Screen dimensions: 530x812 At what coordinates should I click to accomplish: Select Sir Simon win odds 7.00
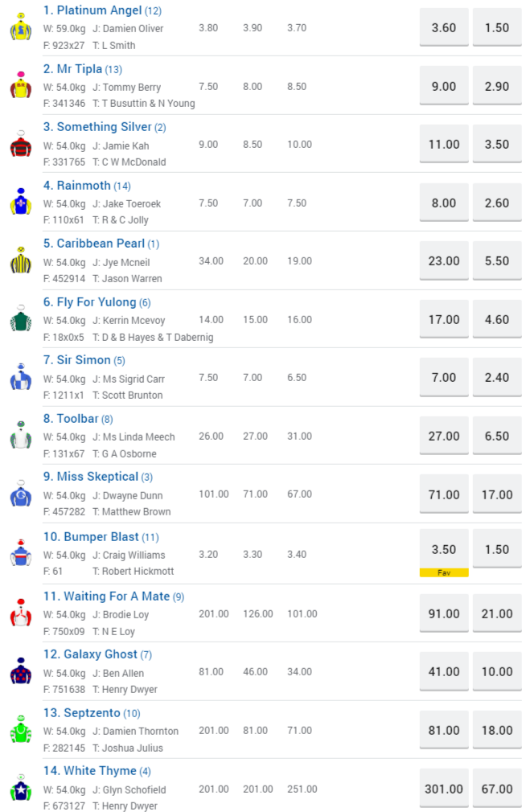[444, 378]
